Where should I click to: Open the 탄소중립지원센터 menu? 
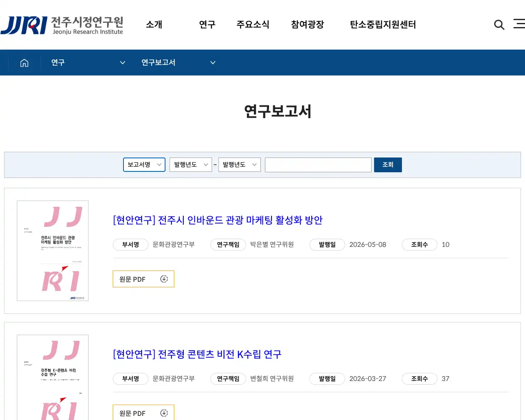[383, 25]
